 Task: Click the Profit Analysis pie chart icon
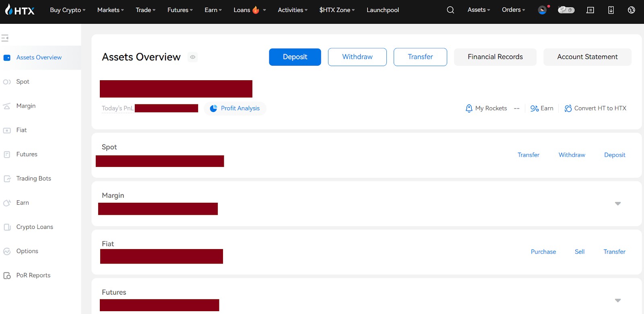pyautogui.click(x=213, y=108)
